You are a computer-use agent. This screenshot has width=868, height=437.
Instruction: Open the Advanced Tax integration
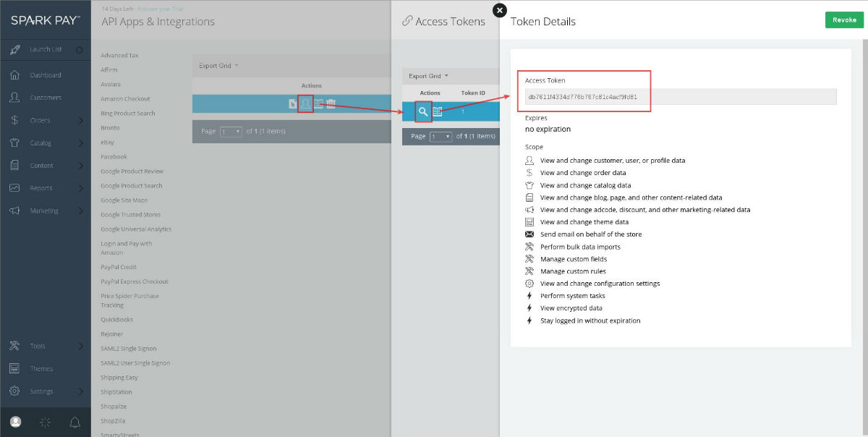[x=119, y=56]
